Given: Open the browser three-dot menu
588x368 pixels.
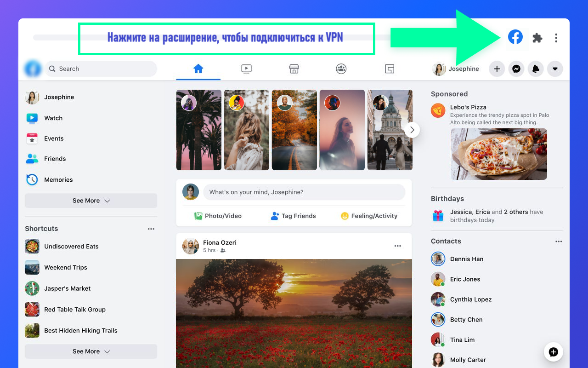Looking at the screenshot, I should coord(556,38).
